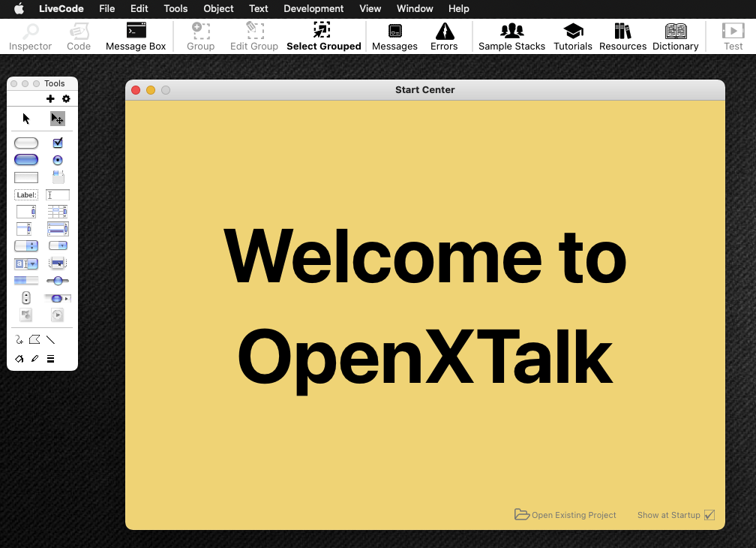
Task: Select the polygon graphic tool
Action: (34, 340)
